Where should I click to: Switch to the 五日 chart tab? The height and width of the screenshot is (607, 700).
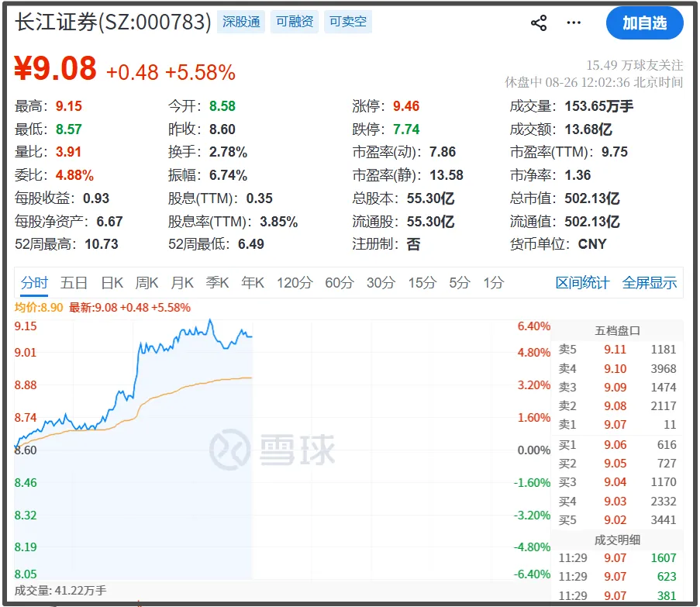coord(74,283)
